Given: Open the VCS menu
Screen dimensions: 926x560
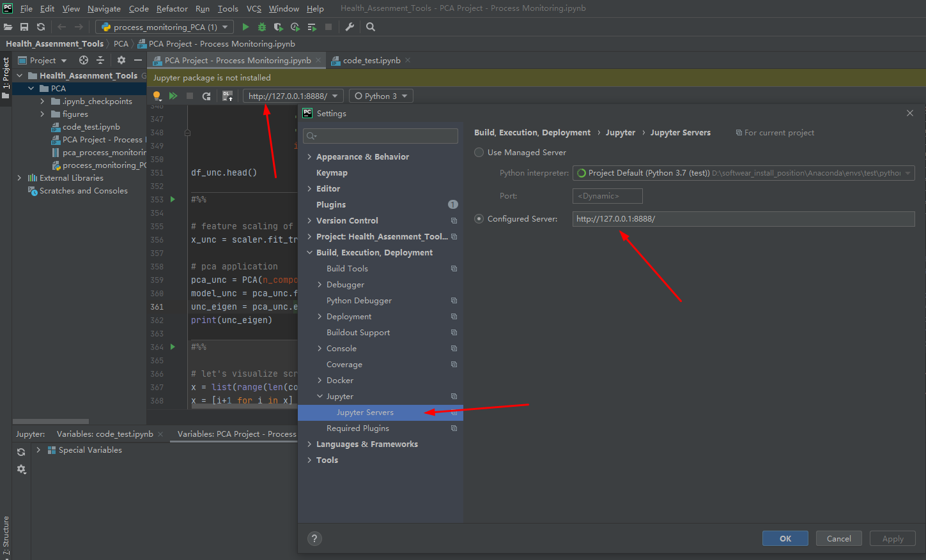Looking at the screenshot, I should tap(254, 8).
